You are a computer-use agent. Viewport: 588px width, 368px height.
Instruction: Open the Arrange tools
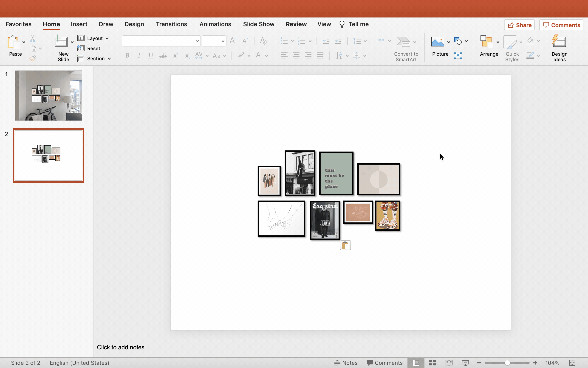489,46
